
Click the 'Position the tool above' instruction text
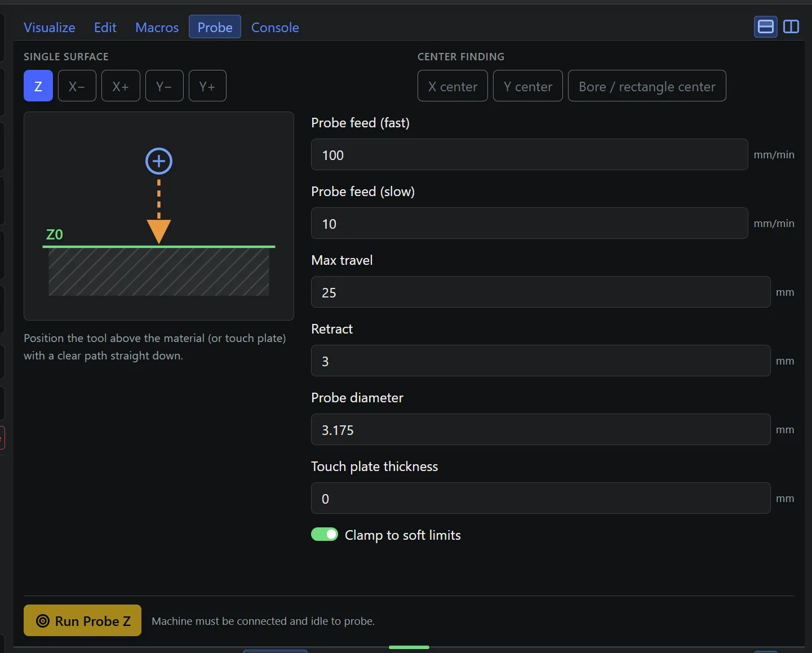(x=155, y=347)
